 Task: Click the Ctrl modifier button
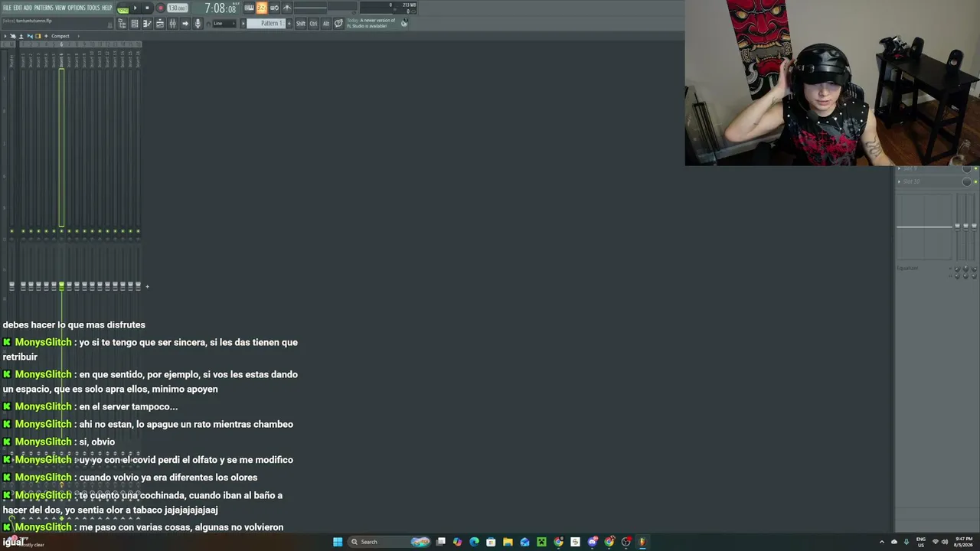point(313,24)
